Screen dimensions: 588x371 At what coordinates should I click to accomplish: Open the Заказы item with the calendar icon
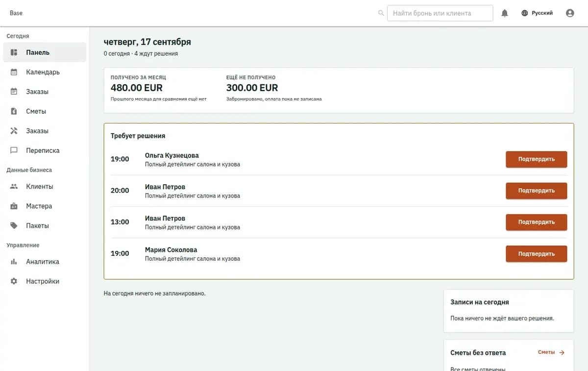tap(45, 92)
